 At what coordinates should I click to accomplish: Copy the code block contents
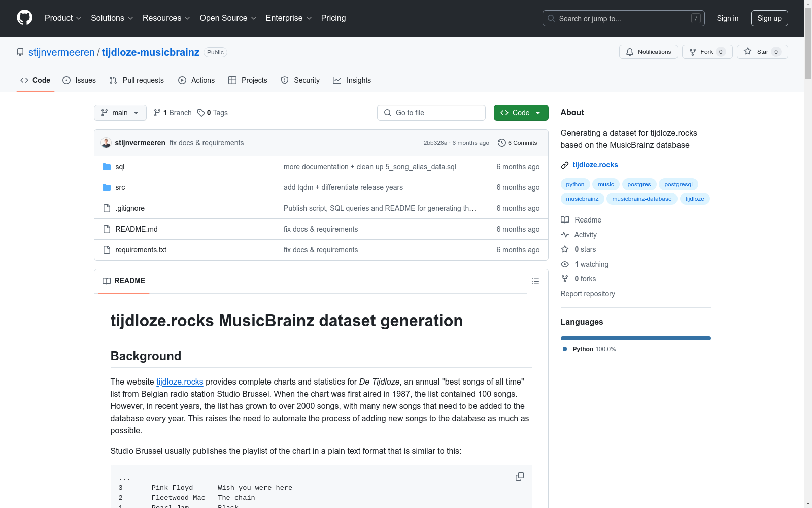(520, 477)
